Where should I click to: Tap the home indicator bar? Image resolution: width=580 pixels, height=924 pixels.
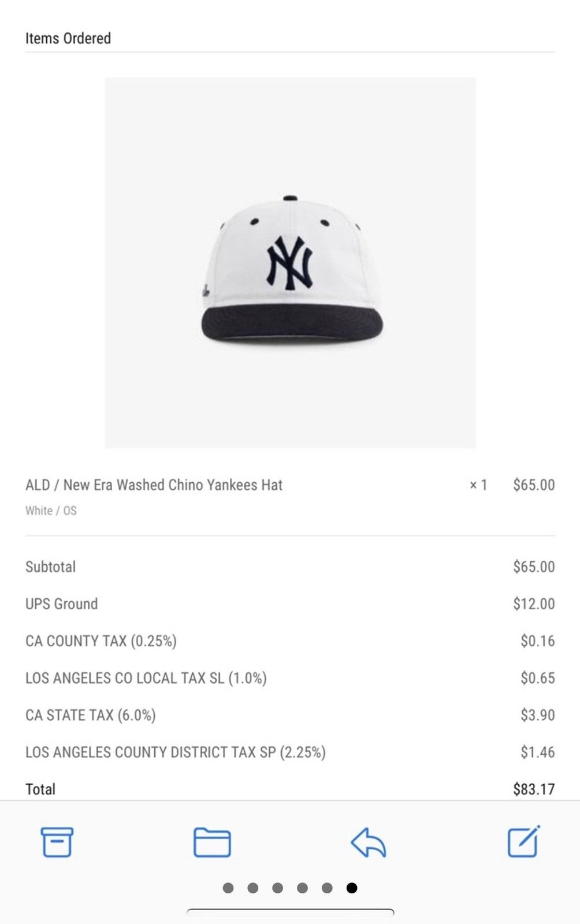click(290, 912)
